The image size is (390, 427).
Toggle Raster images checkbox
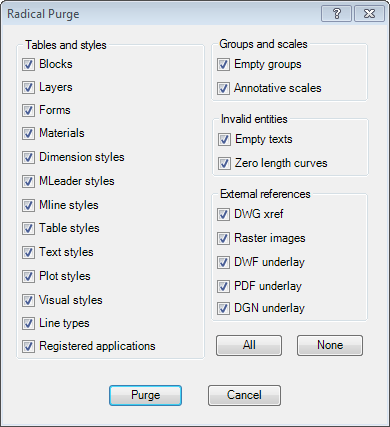click(223, 238)
